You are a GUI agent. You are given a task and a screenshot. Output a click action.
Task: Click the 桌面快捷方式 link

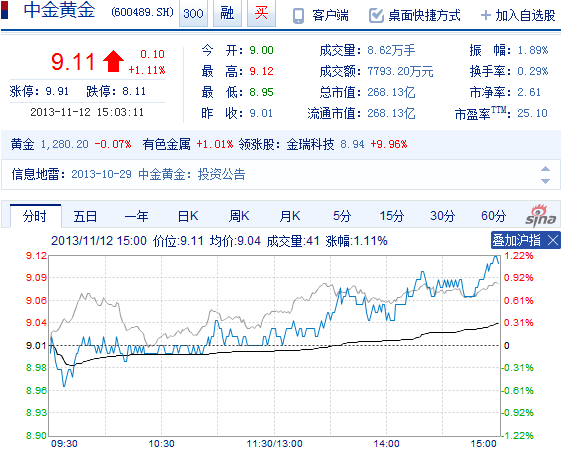tap(424, 16)
